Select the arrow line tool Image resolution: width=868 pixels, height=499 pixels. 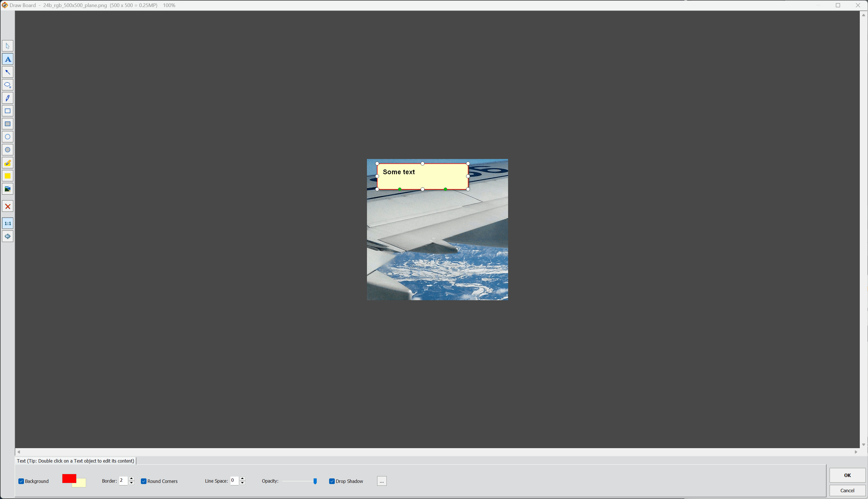click(x=8, y=72)
